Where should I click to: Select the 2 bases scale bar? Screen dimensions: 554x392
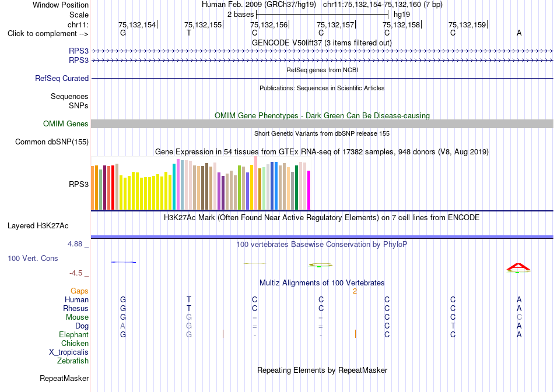tap(322, 15)
